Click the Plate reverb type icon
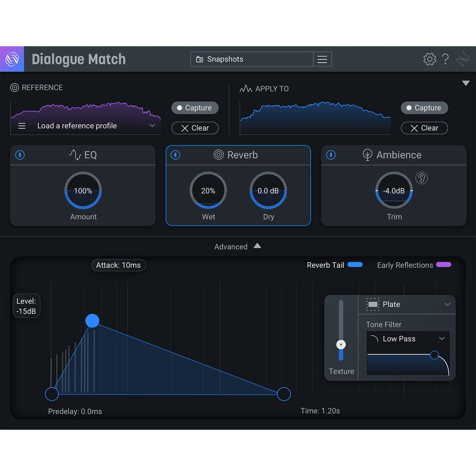Image resolution: width=476 pixels, height=476 pixels. coord(373,304)
